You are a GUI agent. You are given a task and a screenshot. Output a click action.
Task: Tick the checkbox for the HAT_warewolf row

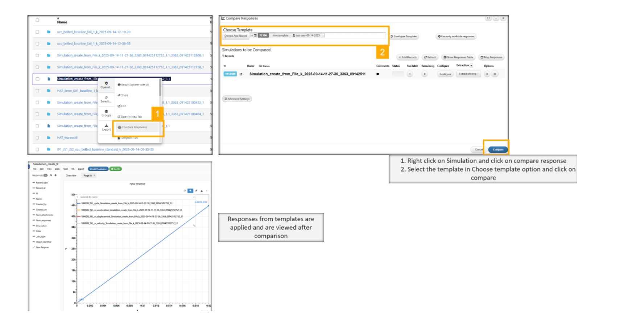(x=37, y=138)
